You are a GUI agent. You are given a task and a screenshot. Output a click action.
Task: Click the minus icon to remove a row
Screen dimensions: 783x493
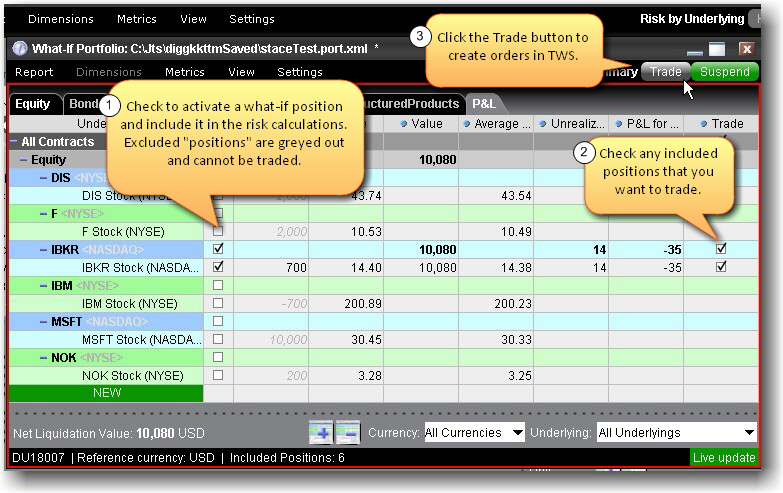tap(347, 432)
